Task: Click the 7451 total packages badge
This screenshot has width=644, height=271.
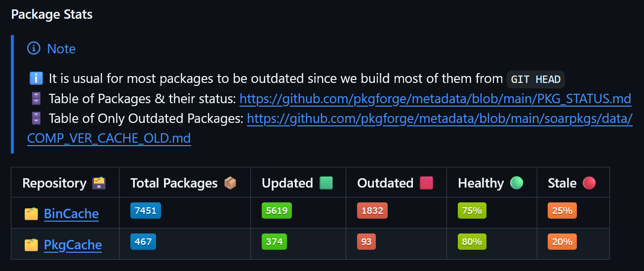Action: click(x=146, y=211)
